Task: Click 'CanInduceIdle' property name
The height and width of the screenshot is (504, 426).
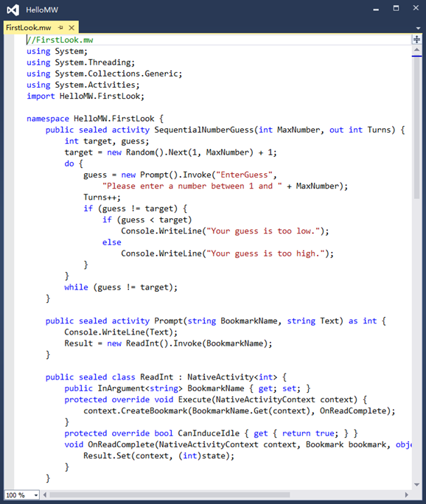Action: pyautogui.click(x=209, y=433)
